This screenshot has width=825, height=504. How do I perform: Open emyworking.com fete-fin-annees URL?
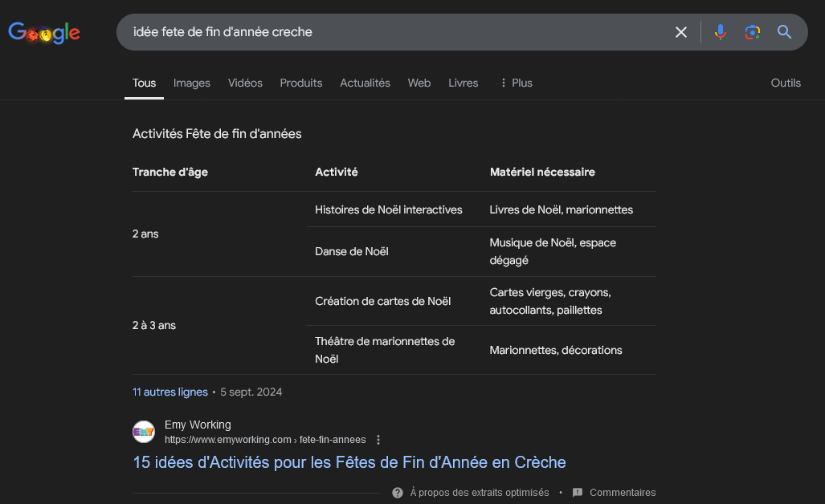(x=265, y=439)
